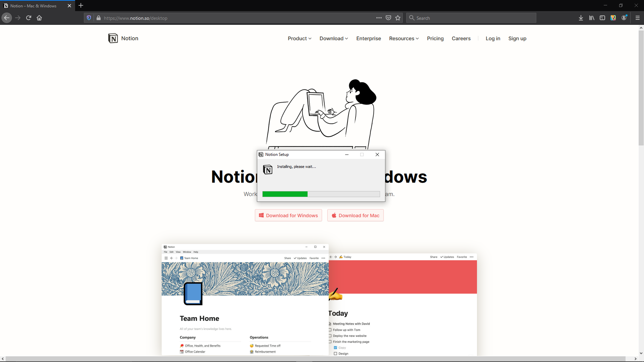Click 'Requested Time off' in preview

click(268, 346)
